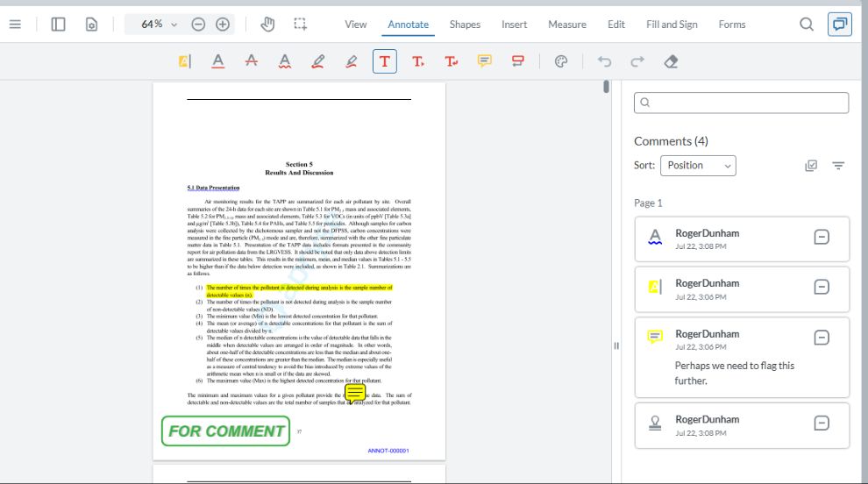
Task: Switch to the Measure tab
Action: (x=567, y=25)
